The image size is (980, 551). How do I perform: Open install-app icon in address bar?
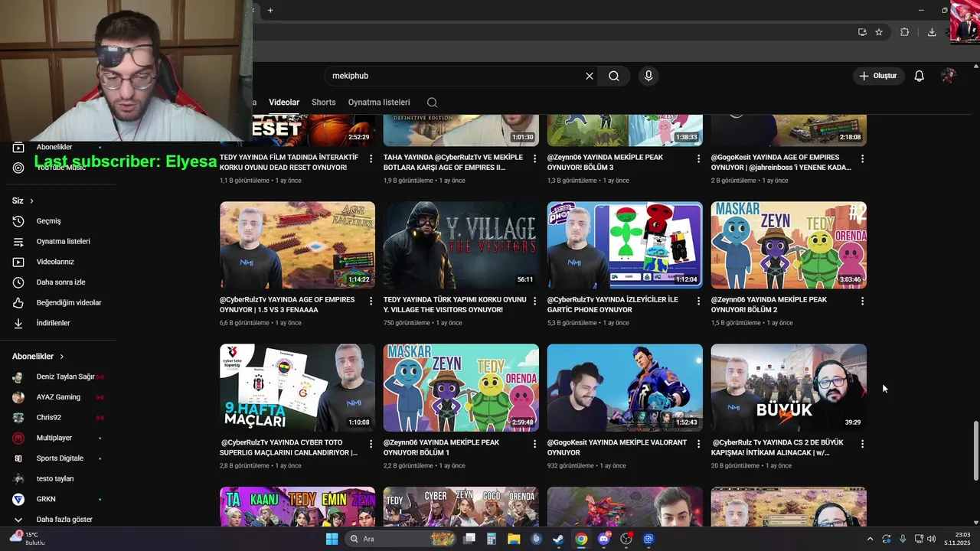(862, 32)
